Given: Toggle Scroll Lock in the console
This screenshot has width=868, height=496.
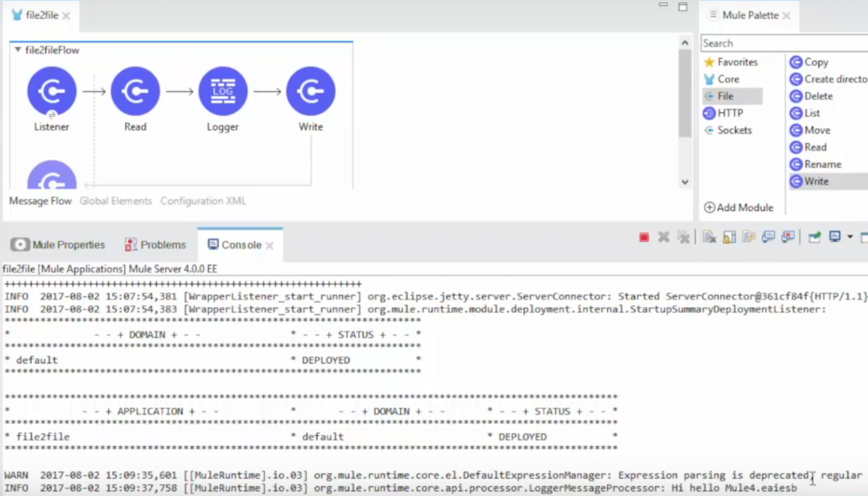Looking at the screenshot, I should [729, 237].
